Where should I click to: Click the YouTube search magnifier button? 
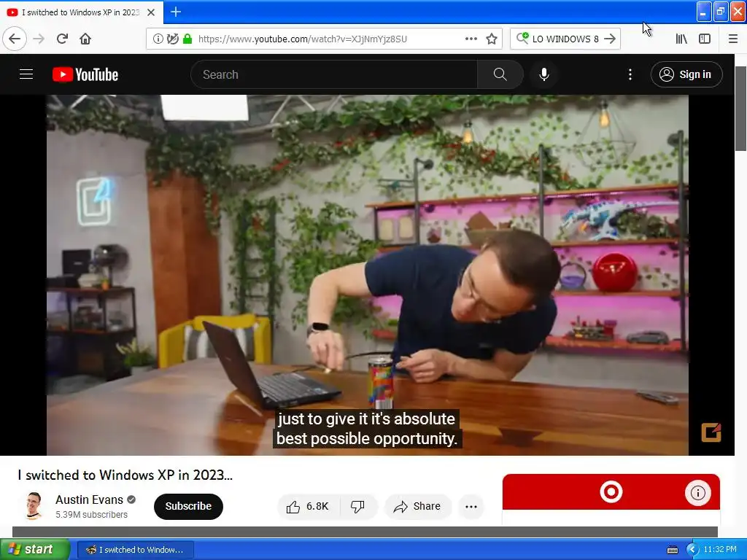pyautogui.click(x=500, y=74)
